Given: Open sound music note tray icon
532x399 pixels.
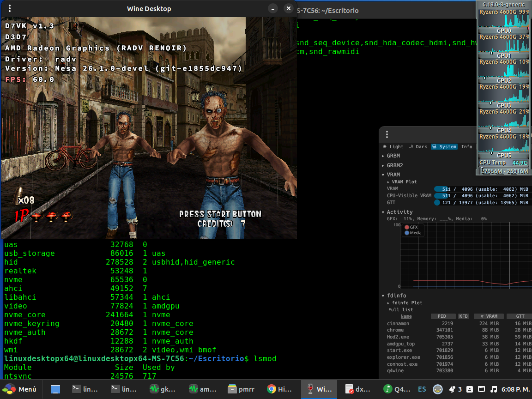Looking at the screenshot, I should coord(494,389).
